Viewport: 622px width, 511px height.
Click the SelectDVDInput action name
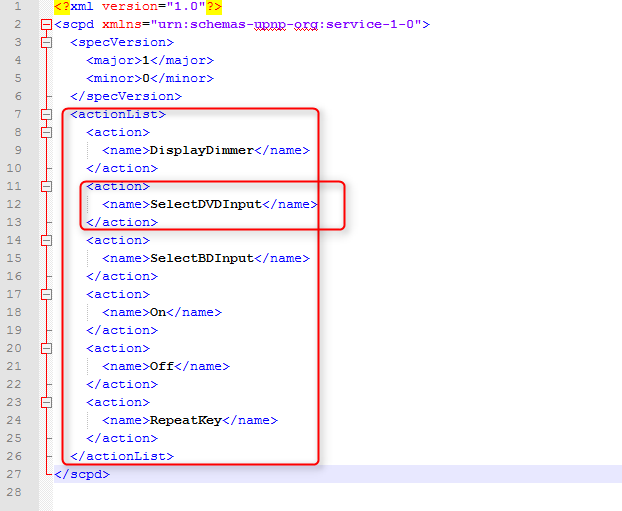(x=206, y=204)
